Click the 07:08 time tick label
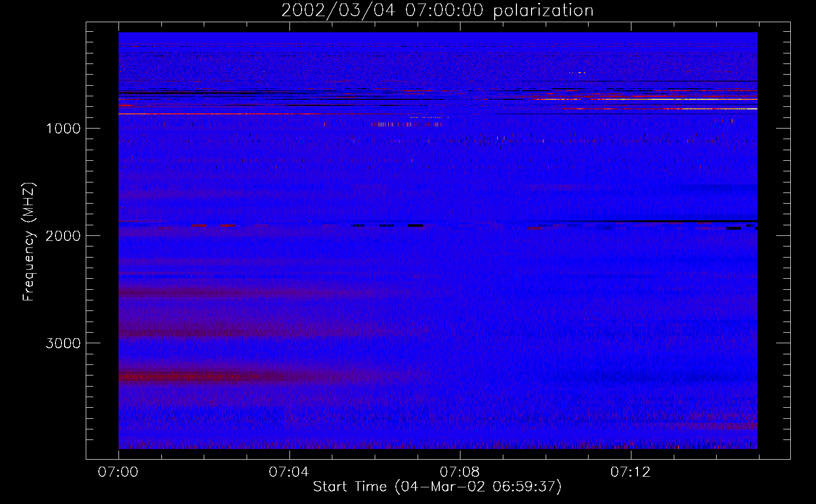The width and height of the screenshot is (816, 504). [x=460, y=472]
